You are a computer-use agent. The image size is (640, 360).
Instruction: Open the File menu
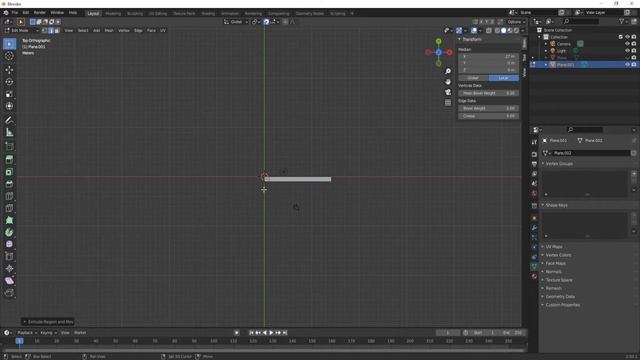(x=15, y=13)
